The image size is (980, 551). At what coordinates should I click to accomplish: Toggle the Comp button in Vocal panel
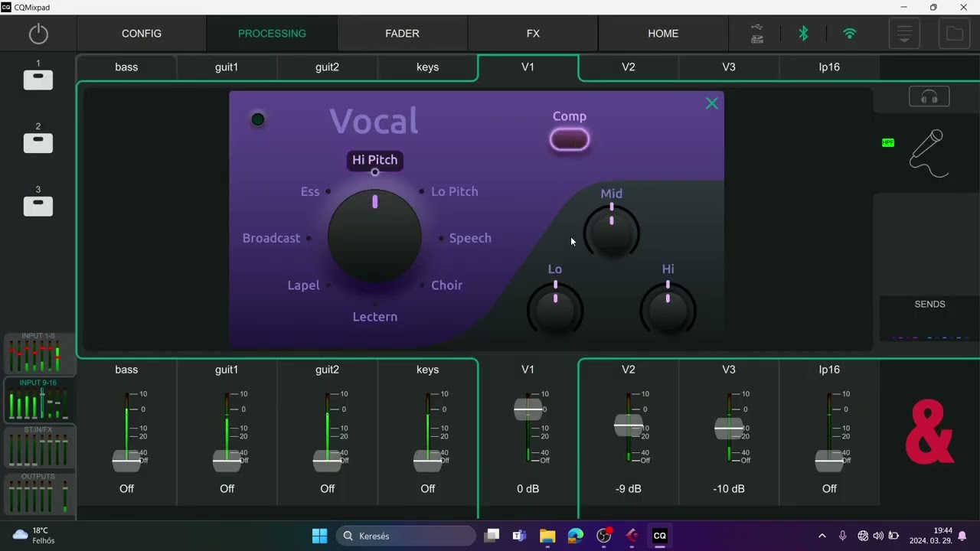pyautogui.click(x=570, y=139)
